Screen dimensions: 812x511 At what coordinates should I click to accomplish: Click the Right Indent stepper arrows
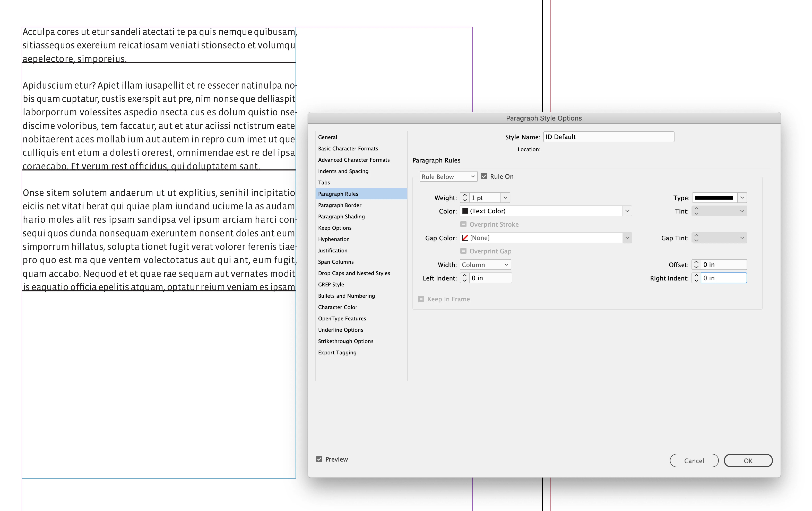pyautogui.click(x=696, y=278)
